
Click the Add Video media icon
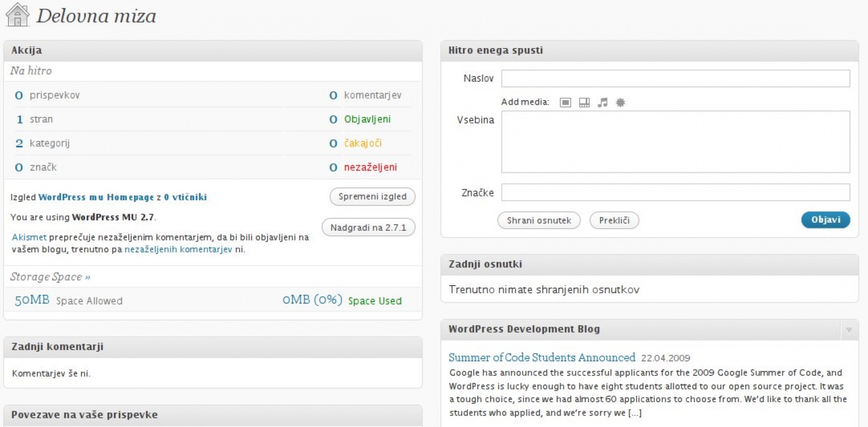tap(584, 102)
